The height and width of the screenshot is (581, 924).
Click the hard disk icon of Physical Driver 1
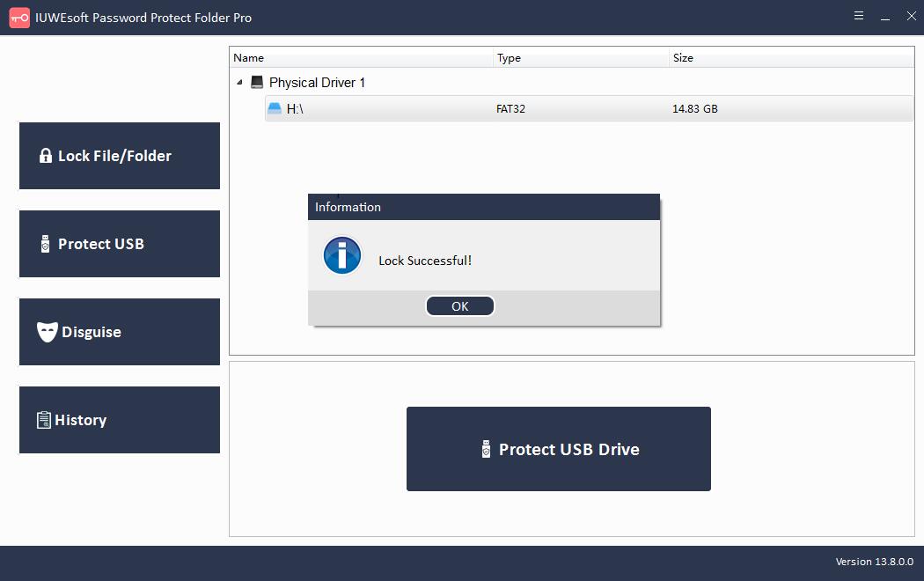[x=257, y=82]
